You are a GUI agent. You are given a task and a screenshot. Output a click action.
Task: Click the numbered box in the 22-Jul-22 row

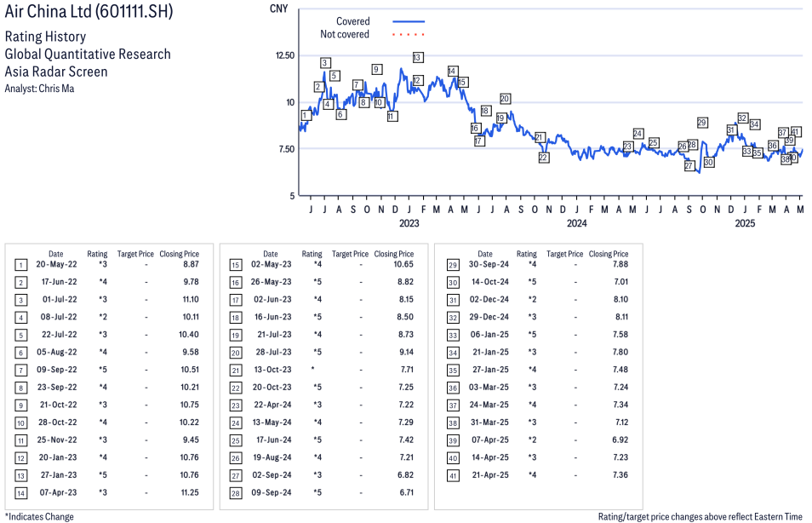[x=20, y=336]
